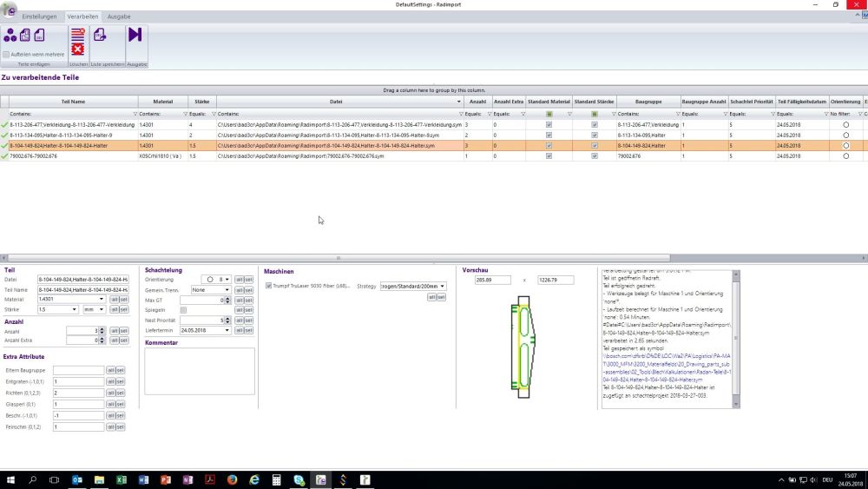Toggle the Spiegeln checkbox

tap(183, 310)
